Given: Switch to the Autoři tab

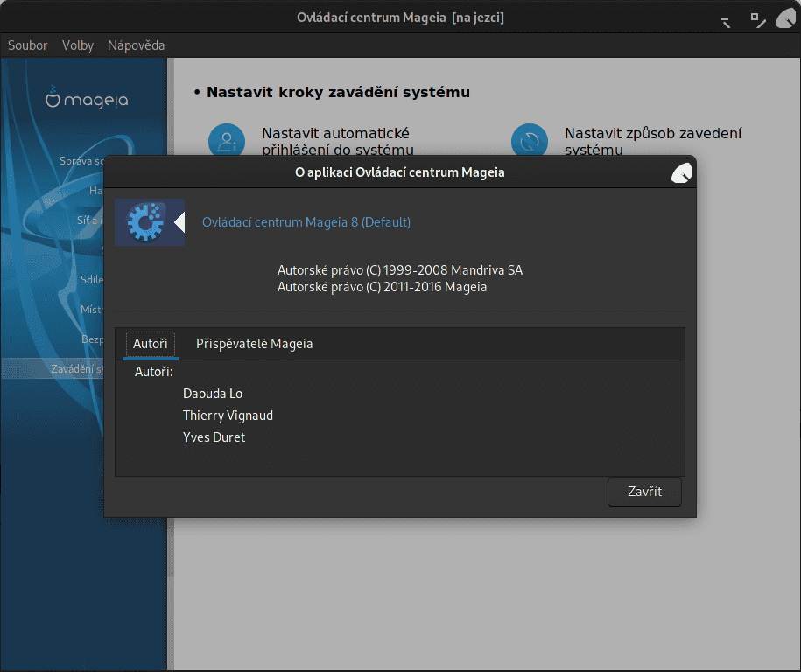Looking at the screenshot, I should click(x=150, y=344).
